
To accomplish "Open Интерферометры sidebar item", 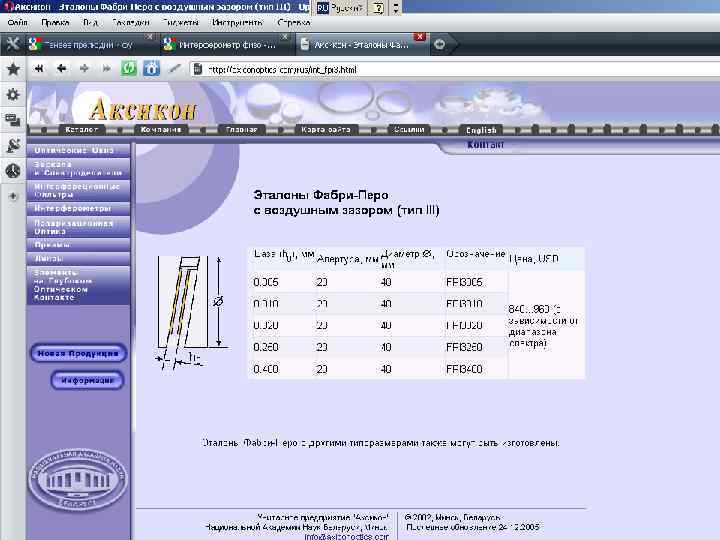I will 78,208.
